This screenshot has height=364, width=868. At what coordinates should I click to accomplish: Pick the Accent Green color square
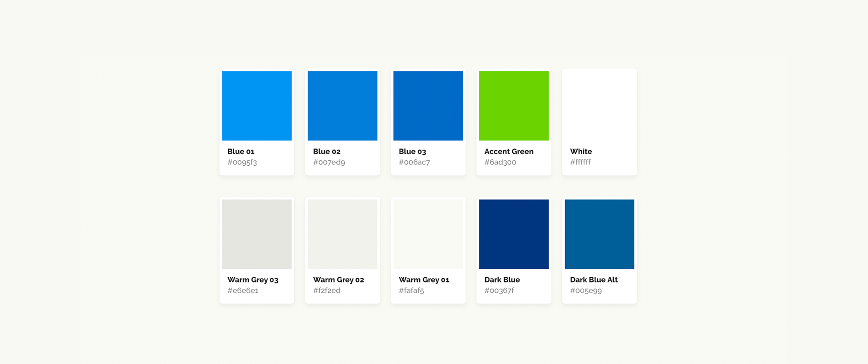514,106
